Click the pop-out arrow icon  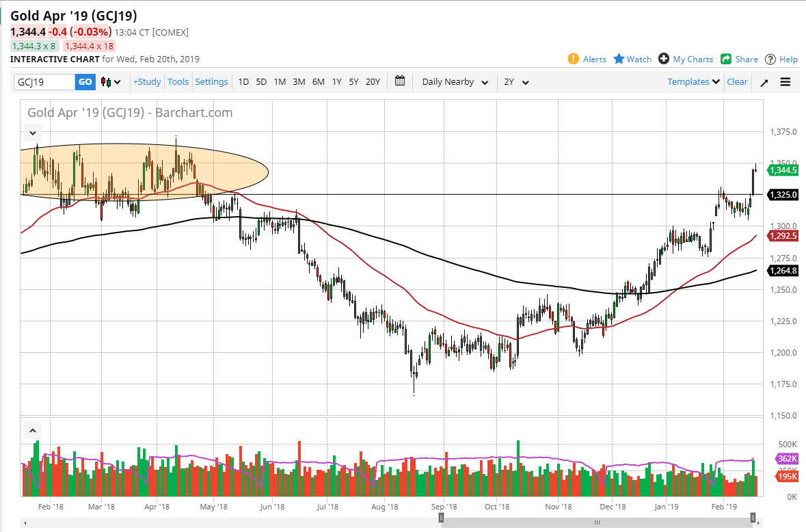coord(764,82)
